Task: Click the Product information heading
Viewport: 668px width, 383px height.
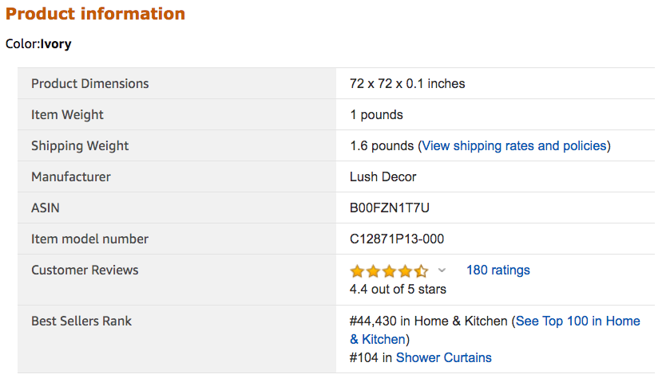Action: pos(95,14)
